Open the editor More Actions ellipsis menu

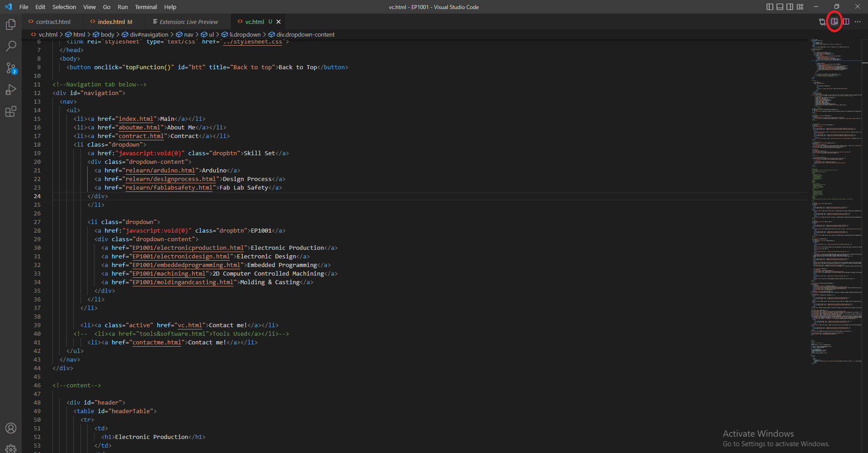[858, 22]
